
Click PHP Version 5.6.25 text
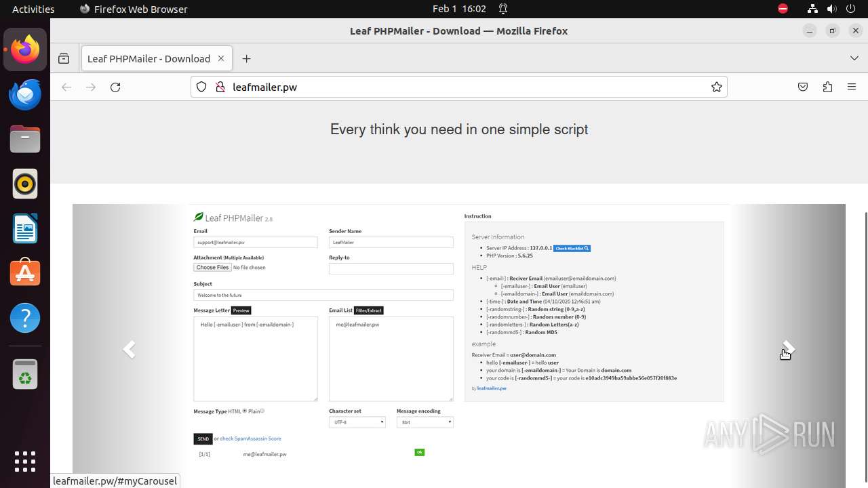[509, 256]
